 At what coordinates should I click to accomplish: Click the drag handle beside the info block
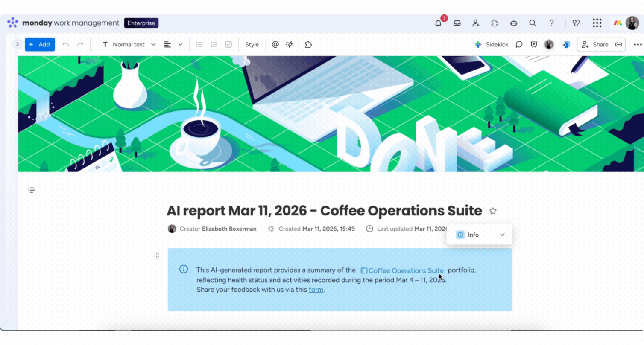(x=158, y=256)
